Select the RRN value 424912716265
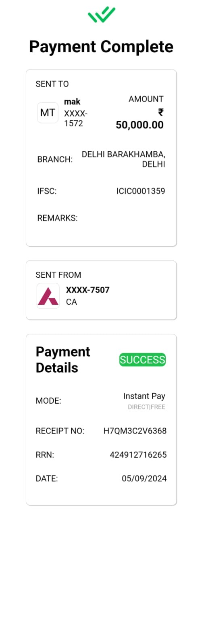202x644 pixels. (138, 455)
